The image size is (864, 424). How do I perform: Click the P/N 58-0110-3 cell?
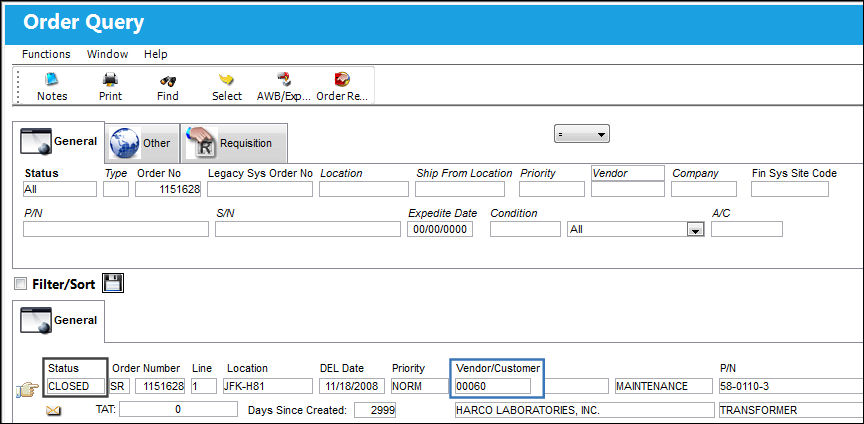click(x=791, y=386)
